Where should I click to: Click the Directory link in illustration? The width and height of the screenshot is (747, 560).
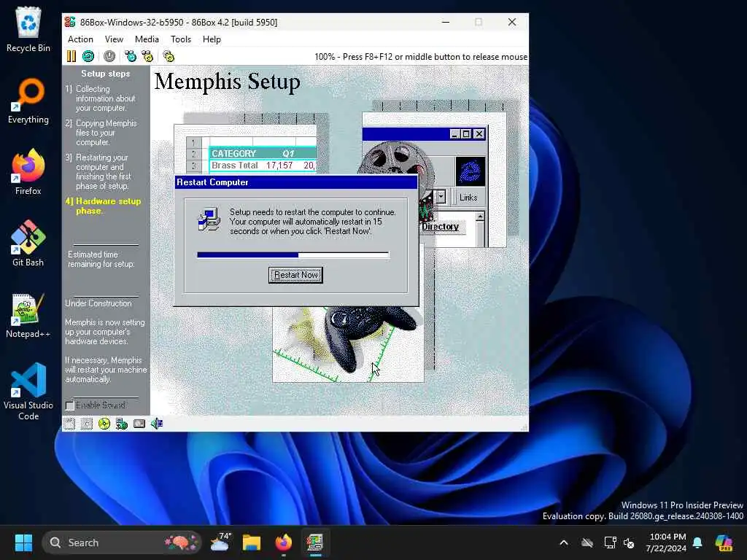click(x=440, y=227)
